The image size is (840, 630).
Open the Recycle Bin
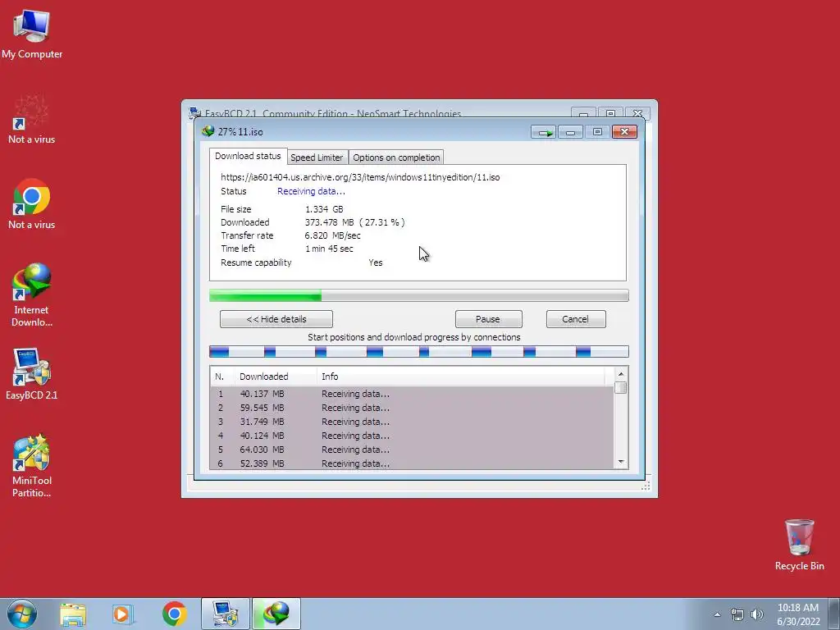(799, 545)
